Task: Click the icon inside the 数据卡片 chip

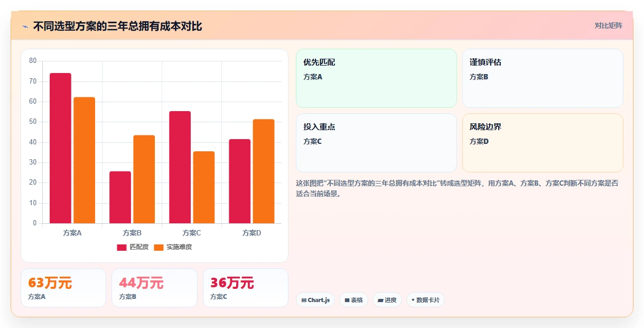Action: point(413,300)
